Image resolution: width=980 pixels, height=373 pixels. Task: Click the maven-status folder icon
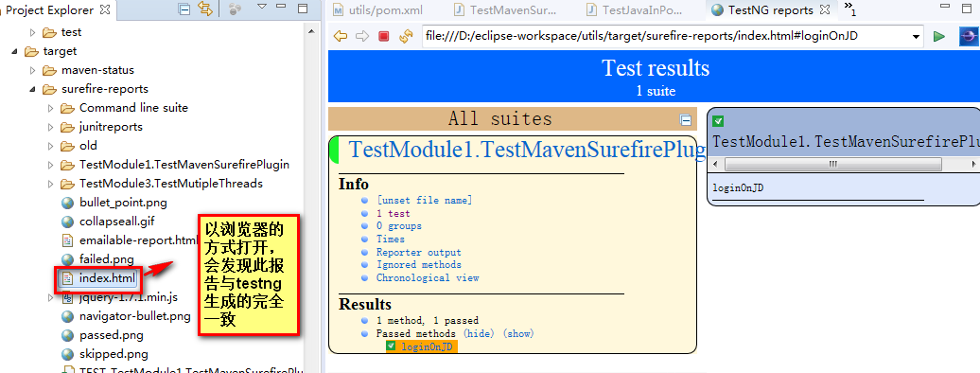pos(49,70)
